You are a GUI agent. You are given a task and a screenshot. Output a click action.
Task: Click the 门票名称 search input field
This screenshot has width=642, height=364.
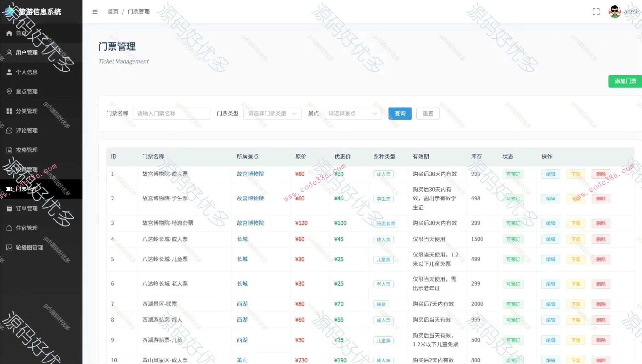[171, 113]
